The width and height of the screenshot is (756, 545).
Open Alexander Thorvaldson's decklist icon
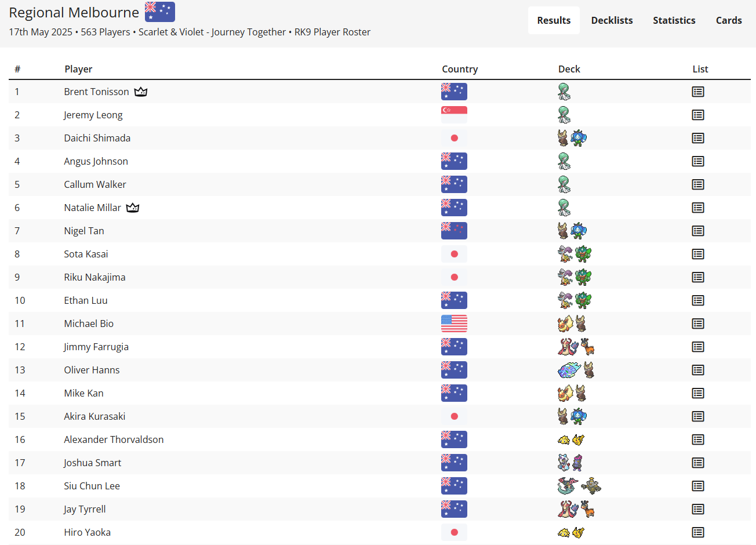[698, 439]
